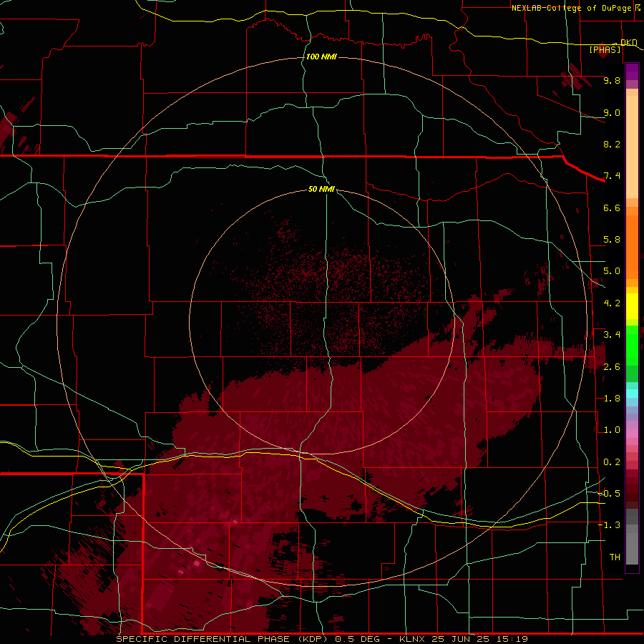Pick the orange segment of the color bar
The image size is (644, 644).
632,247
